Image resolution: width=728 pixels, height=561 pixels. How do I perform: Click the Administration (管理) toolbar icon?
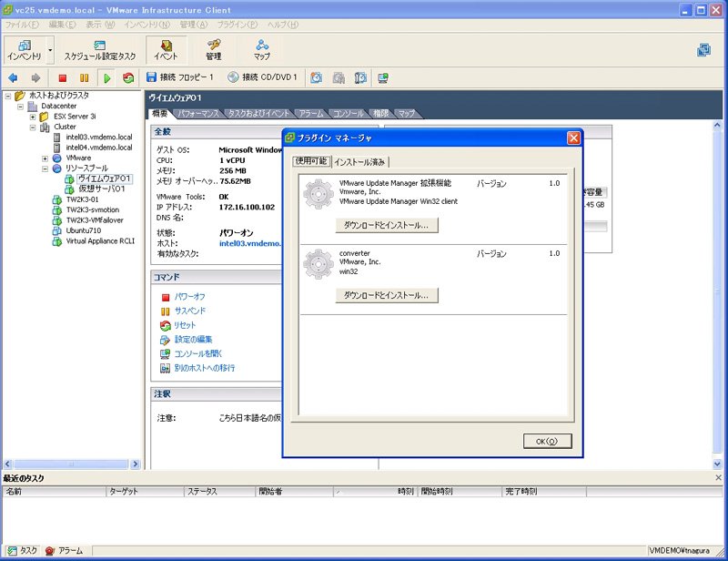214,50
